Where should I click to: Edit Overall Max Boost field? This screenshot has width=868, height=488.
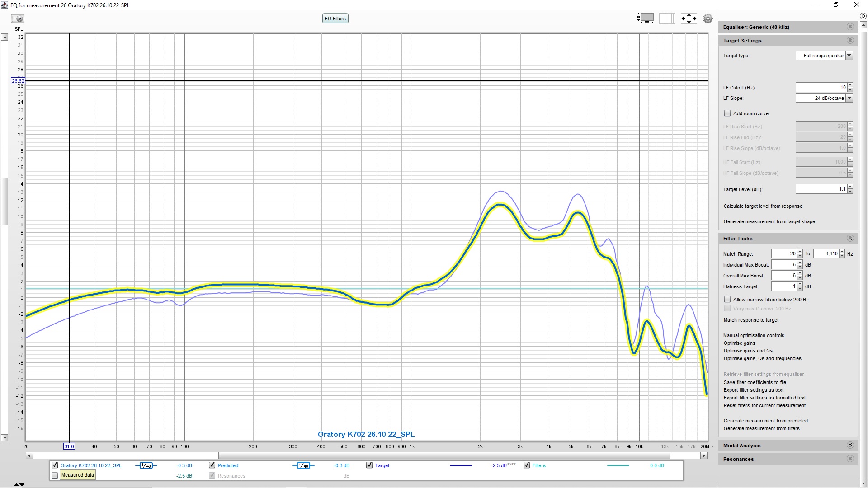(x=784, y=276)
